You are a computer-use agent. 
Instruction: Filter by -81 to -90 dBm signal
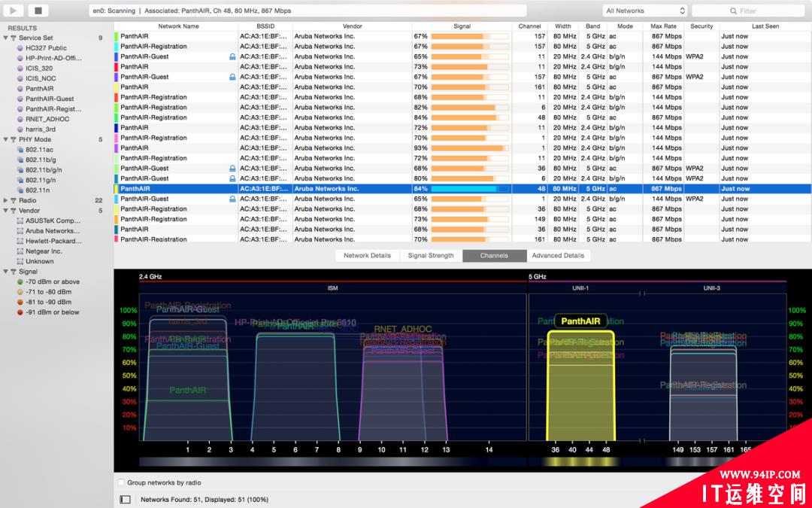point(49,302)
